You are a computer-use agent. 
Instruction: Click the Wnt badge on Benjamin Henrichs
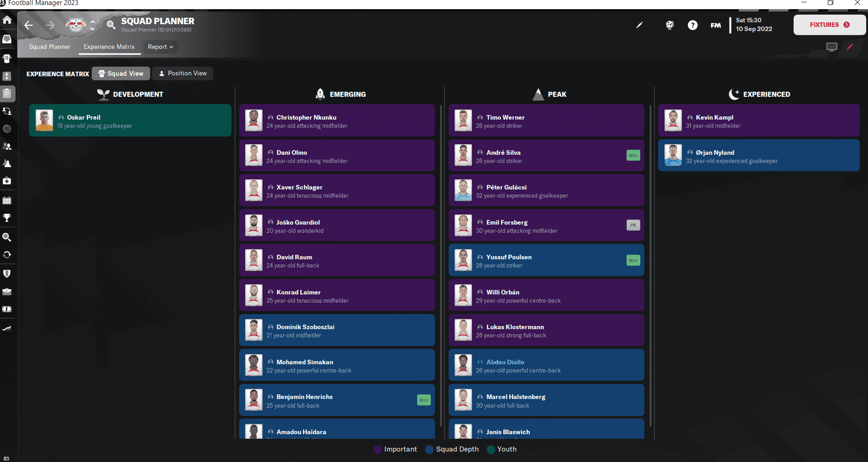pyautogui.click(x=424, y=400)
